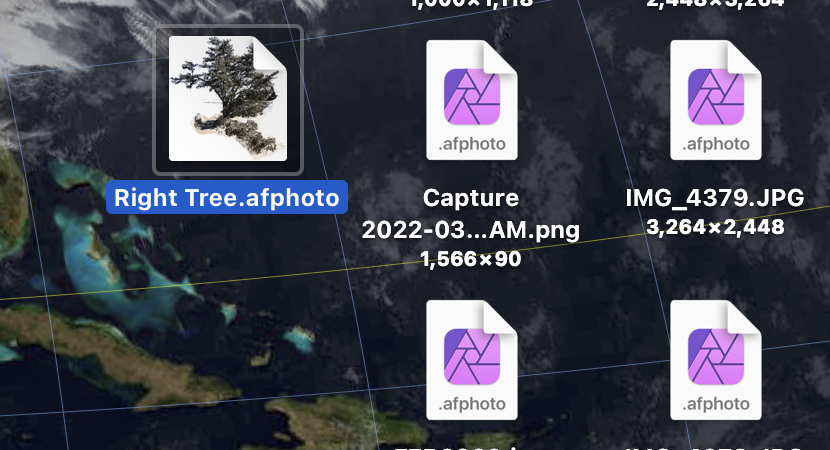Click the Affinity Photo logo on Capture icon
The width and height of the screenshot is (830, 450).
[472, 97]
